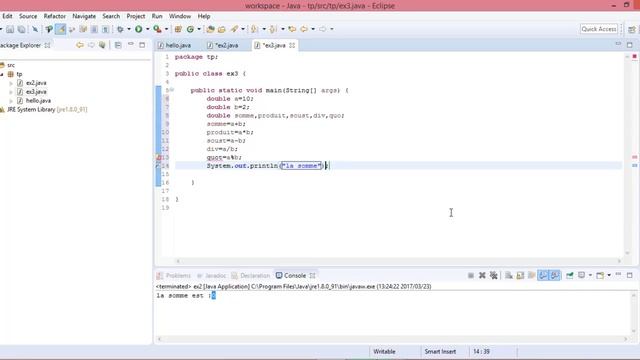Screen dimensions: 640x360
Task: Open the Help menu
Action: tap(204, 16)
